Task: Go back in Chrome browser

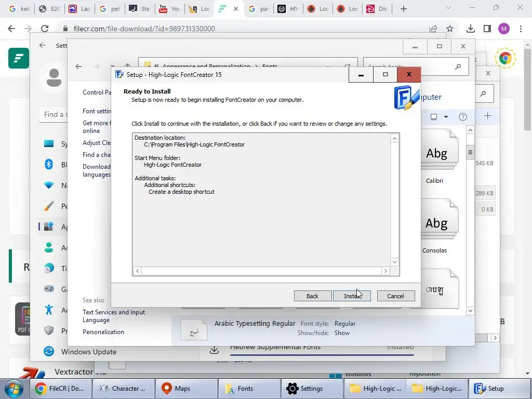Action: point(11,29)
